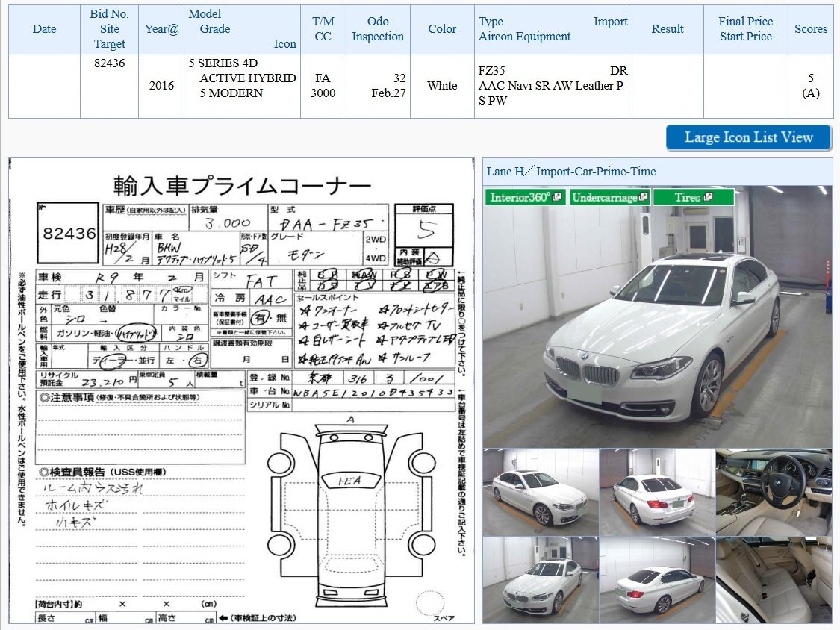
Task: Click the Large Icon List View button
Action: [x=748, y=137]
